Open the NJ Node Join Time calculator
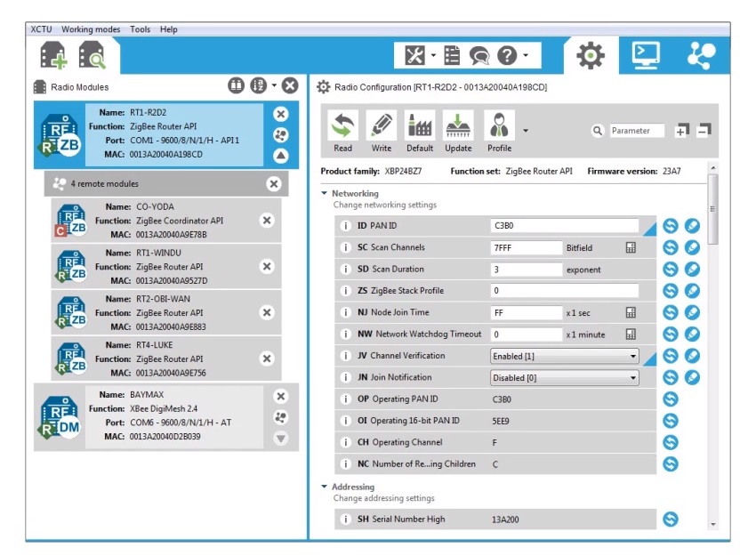Screen dimensions: 756x556 point(631,312)
